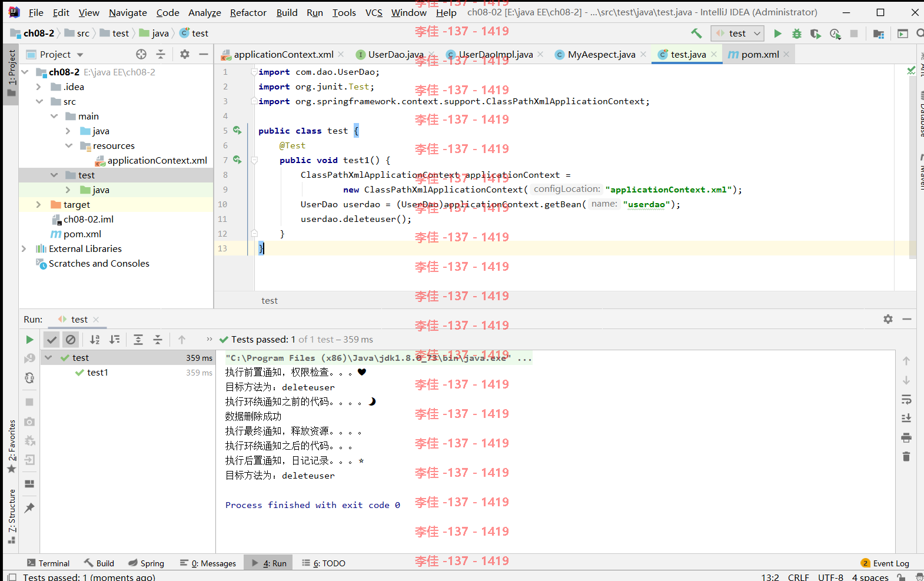Toggle show ignored tests button
The image size is (924, 581).
(x=71, y=340)
